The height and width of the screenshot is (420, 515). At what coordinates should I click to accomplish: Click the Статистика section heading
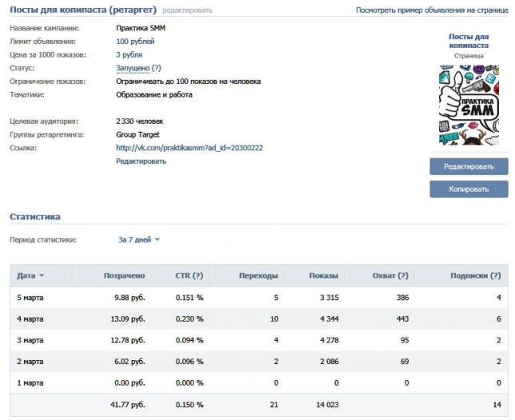pyautogui.click(x=35, y=217)
